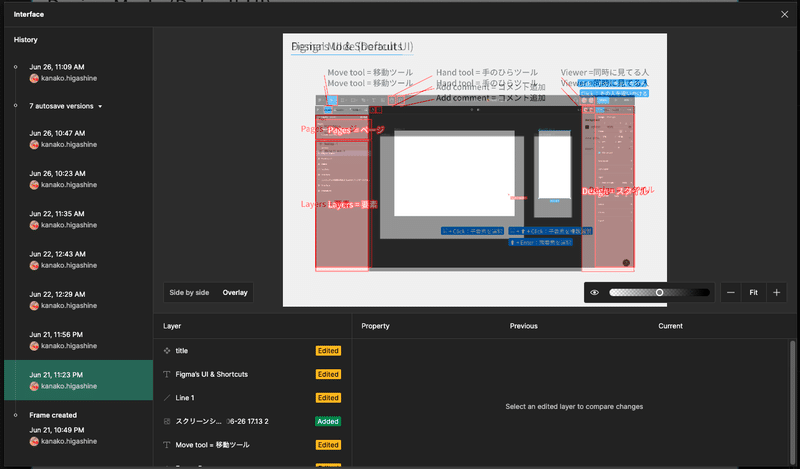Click the green Added badge

tap(328, 421)
